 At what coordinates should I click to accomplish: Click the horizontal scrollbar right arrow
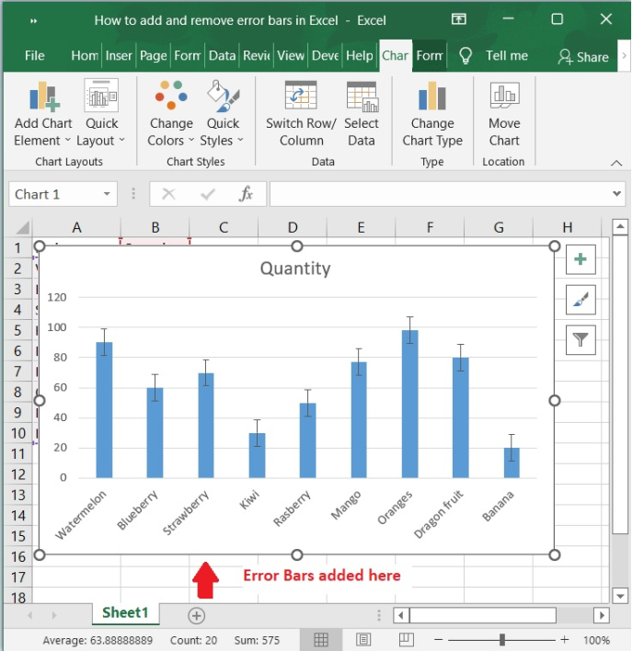tap(602, 615)
